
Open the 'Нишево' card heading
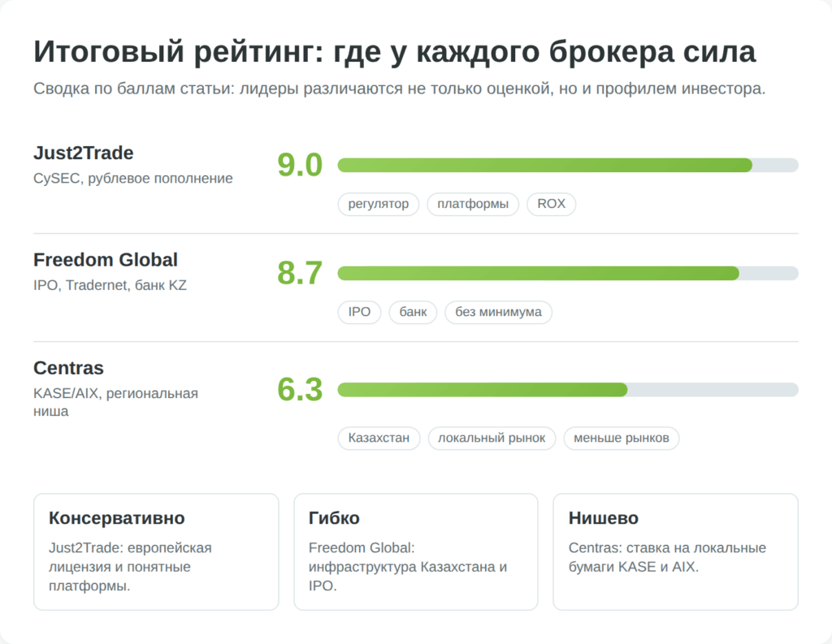pyautogui.click(x=604, y=518)
